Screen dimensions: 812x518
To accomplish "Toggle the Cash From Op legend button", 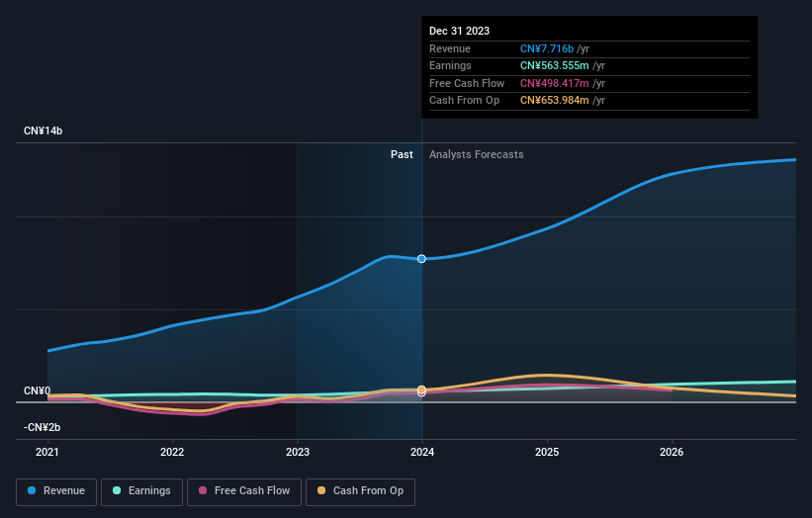I will pos(360,491).
